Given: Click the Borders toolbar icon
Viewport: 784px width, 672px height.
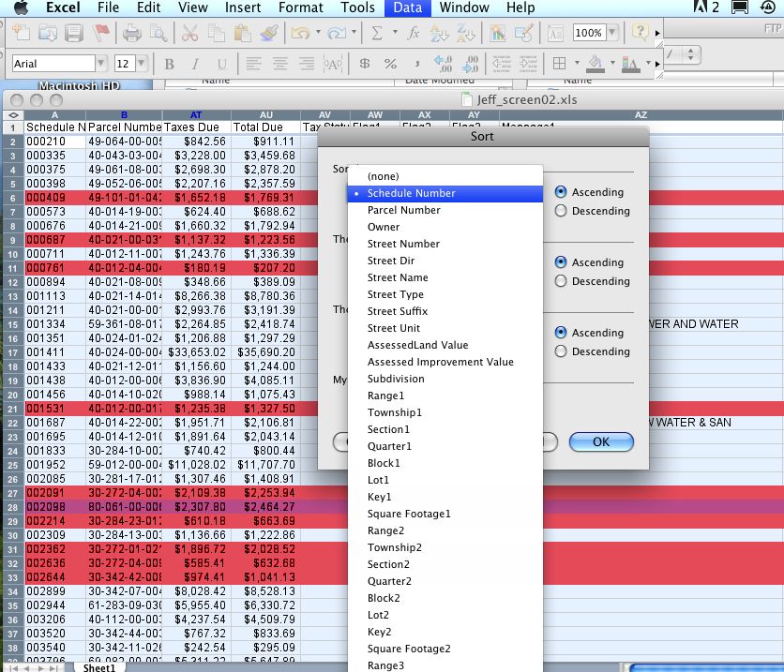Looking at the screenshot, I should [x=560, y=64].
